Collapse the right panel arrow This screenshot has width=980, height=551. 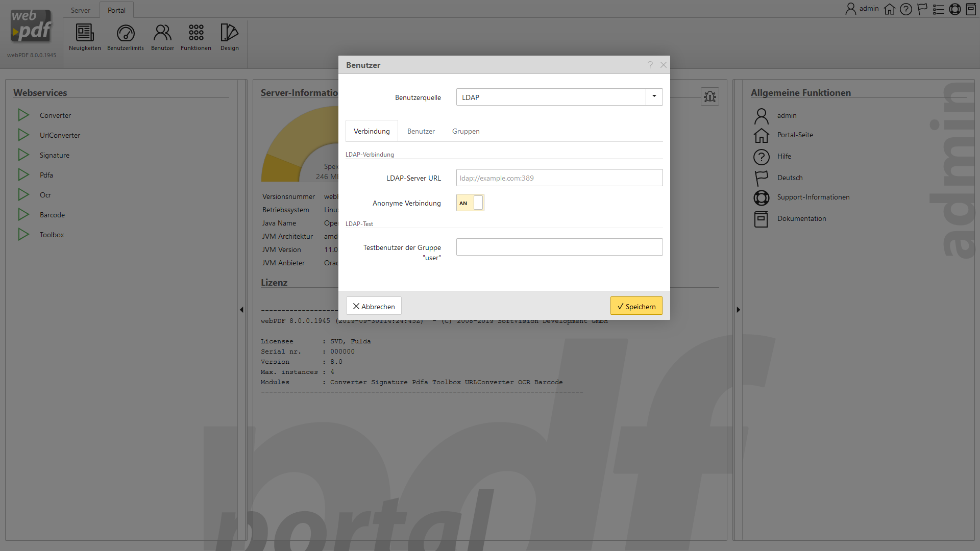(738, 310)
